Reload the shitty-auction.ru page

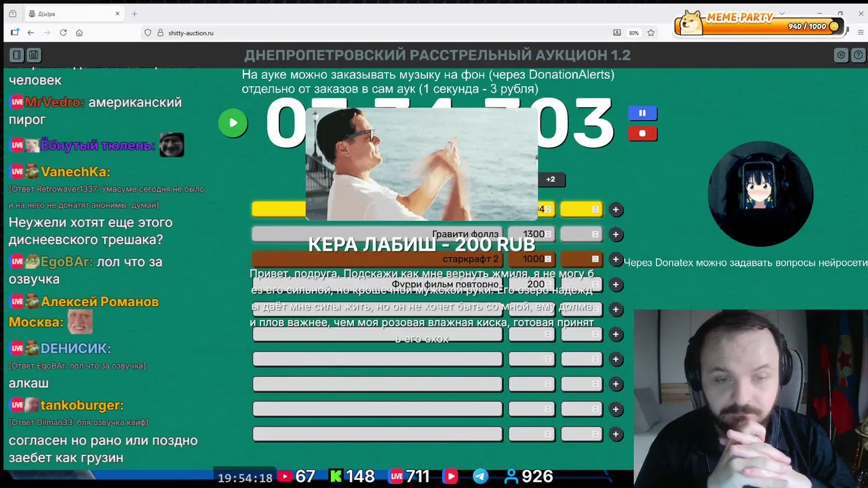63,33
